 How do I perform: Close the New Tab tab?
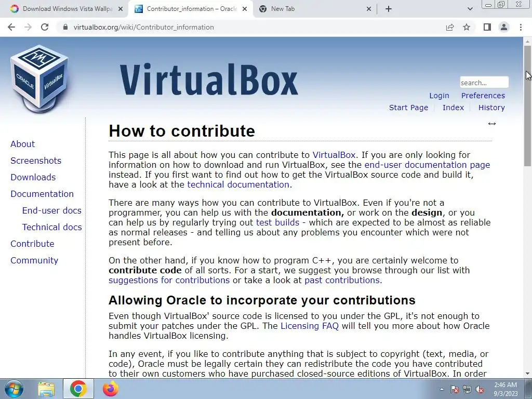(369, 9)
